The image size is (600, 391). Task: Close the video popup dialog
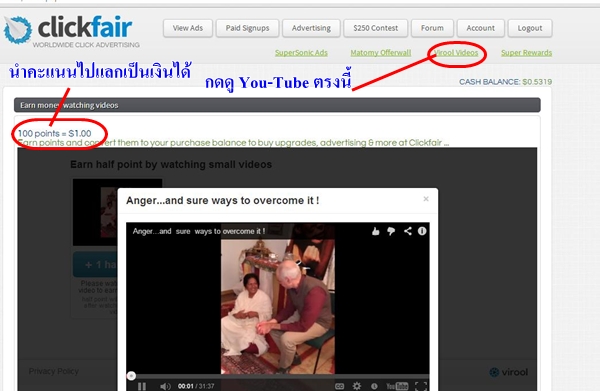426,199
